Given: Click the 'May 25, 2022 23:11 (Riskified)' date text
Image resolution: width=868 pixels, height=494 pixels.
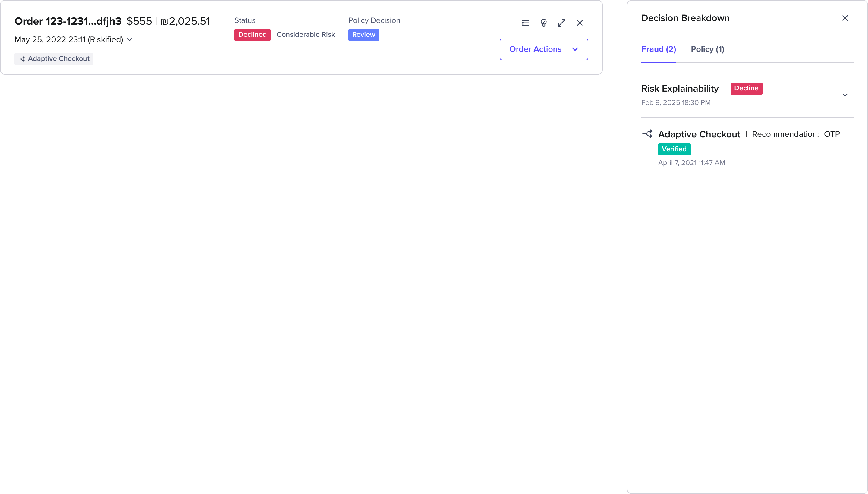Looking at the screenshot, I should [x=69, y=40].
